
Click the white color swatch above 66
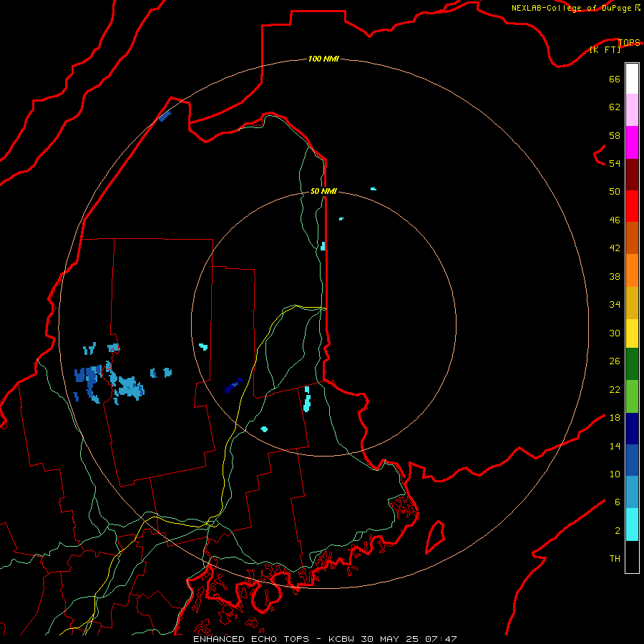click(632, 79)
